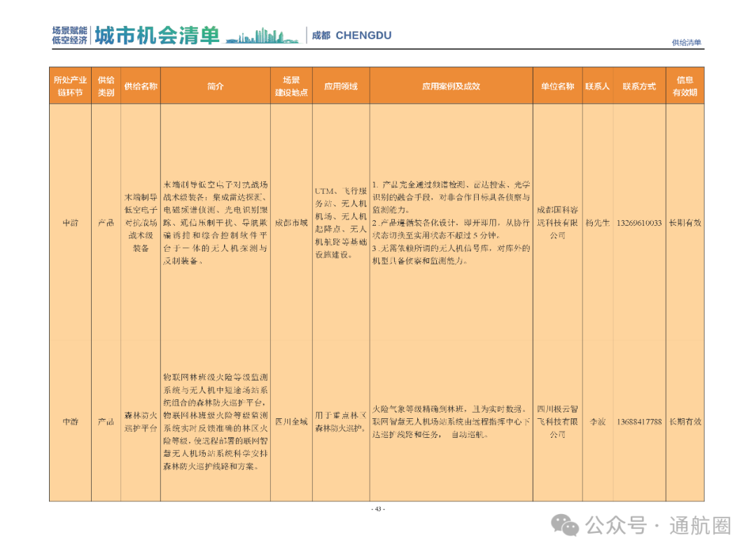The height and width of the screenshot is (556, 756).
Task: Select contact name '杨先生'
Action: coord(597,222)
